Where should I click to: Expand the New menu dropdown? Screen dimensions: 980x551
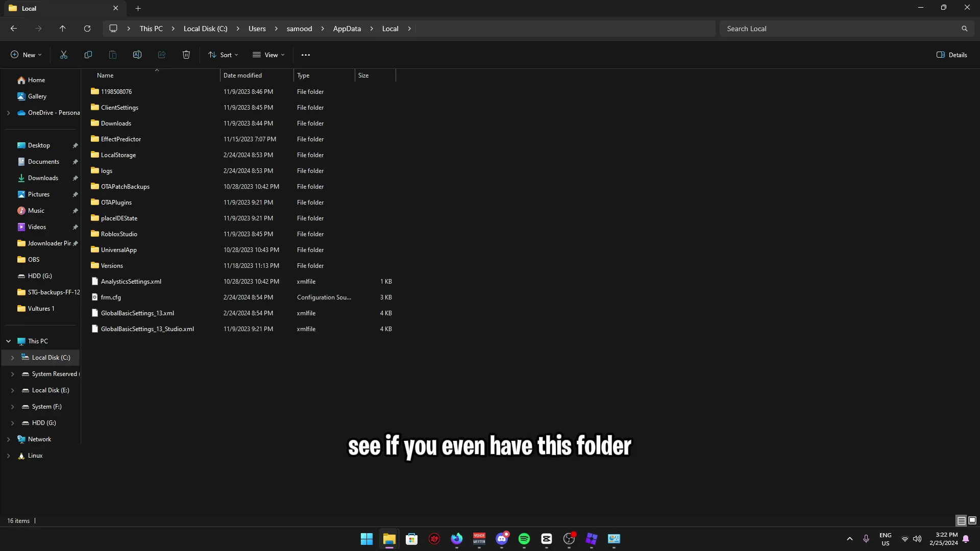[x=25, y=55]
